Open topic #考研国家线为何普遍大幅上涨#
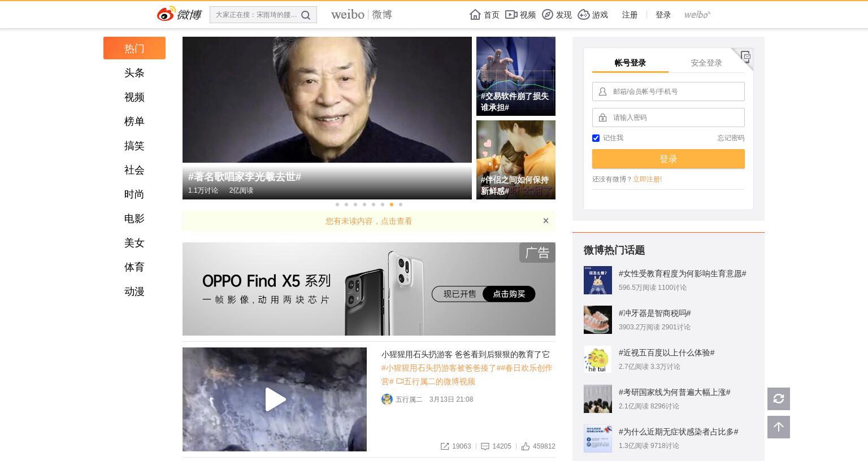Image resolution: width=868 pixels, height=461 pixels. tap(674, 392)
